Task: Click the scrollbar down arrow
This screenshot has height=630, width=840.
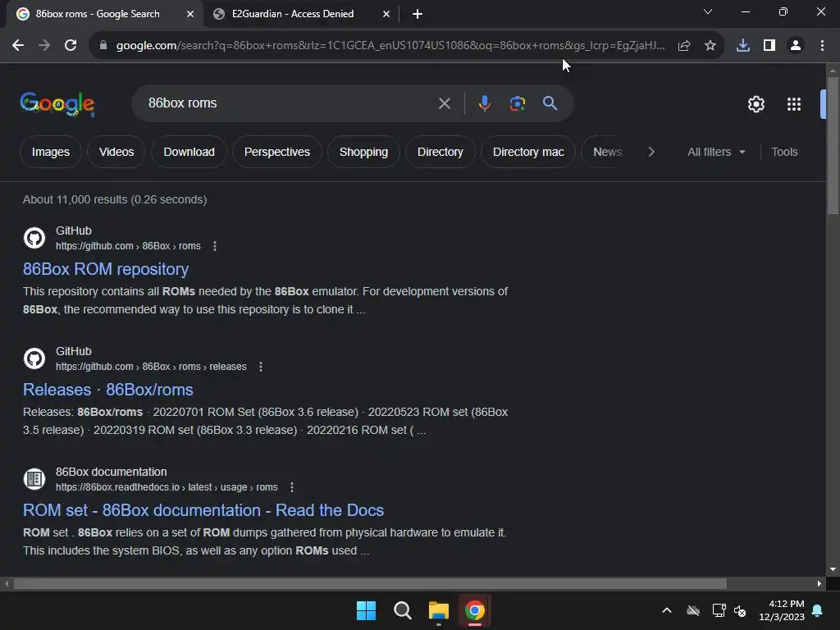Action: [x=833, y=569]
